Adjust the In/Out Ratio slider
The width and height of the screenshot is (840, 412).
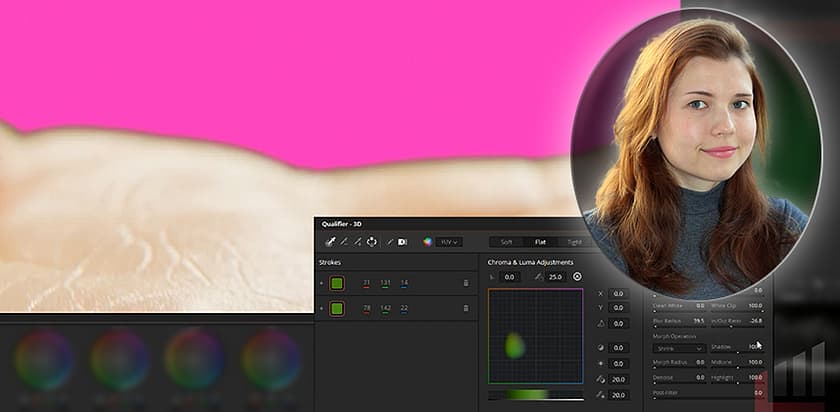tap(737, 326)
